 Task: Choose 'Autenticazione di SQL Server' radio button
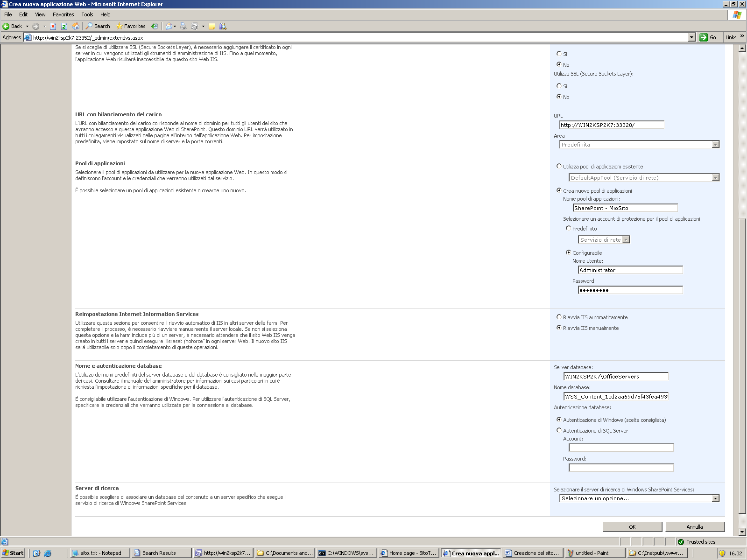tap(559, 430)
